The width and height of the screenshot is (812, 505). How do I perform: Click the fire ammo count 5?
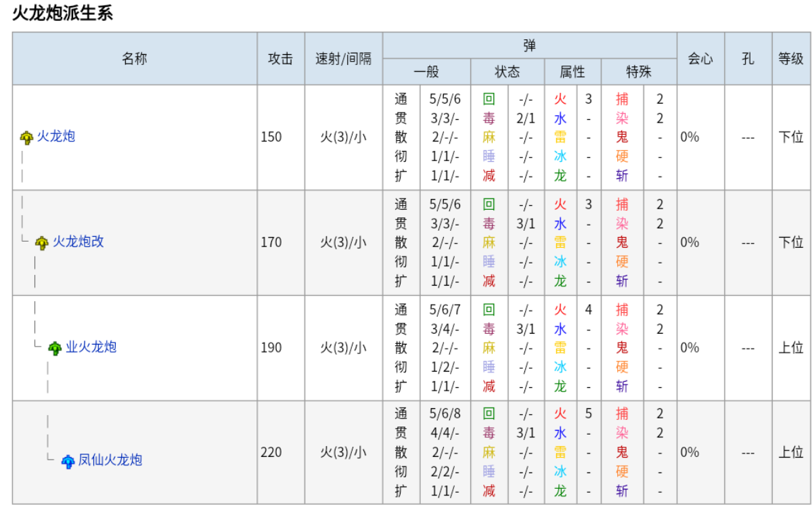pos(589,414)
